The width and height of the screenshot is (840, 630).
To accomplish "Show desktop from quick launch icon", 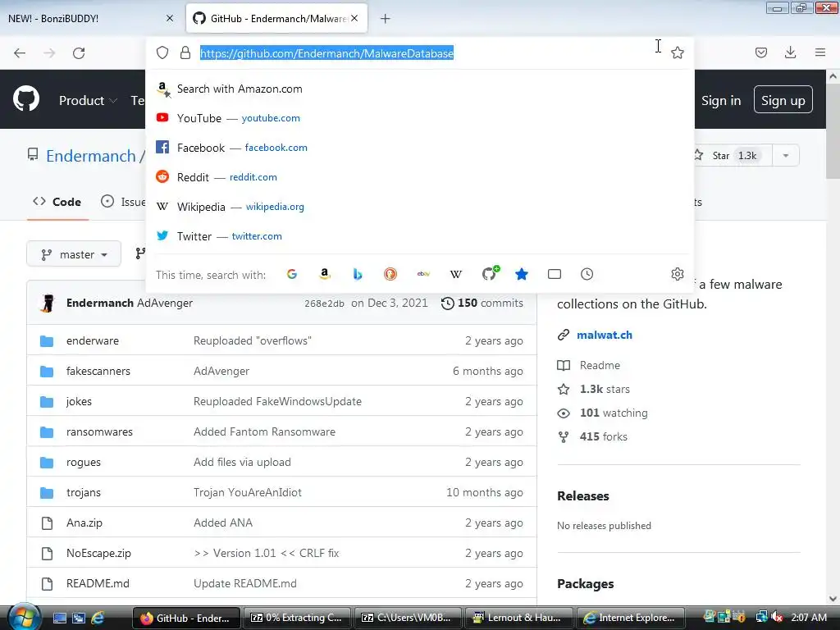I will click(59, 618).
